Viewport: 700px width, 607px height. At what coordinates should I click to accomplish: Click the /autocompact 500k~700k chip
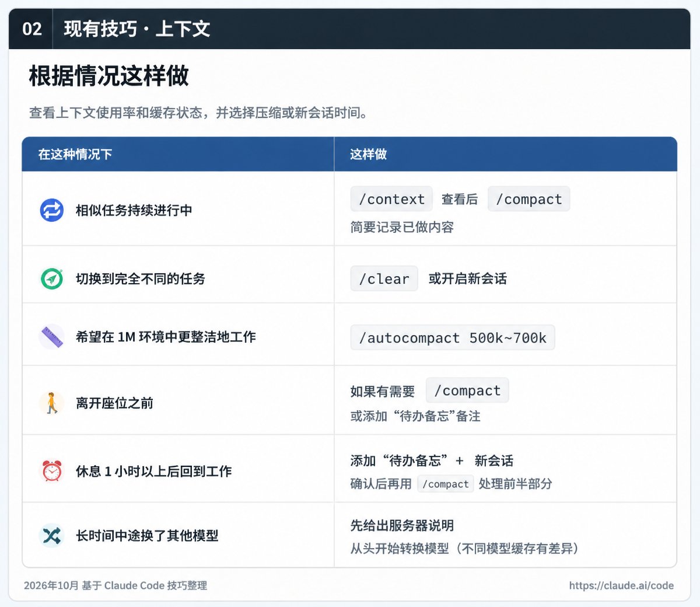453,338
